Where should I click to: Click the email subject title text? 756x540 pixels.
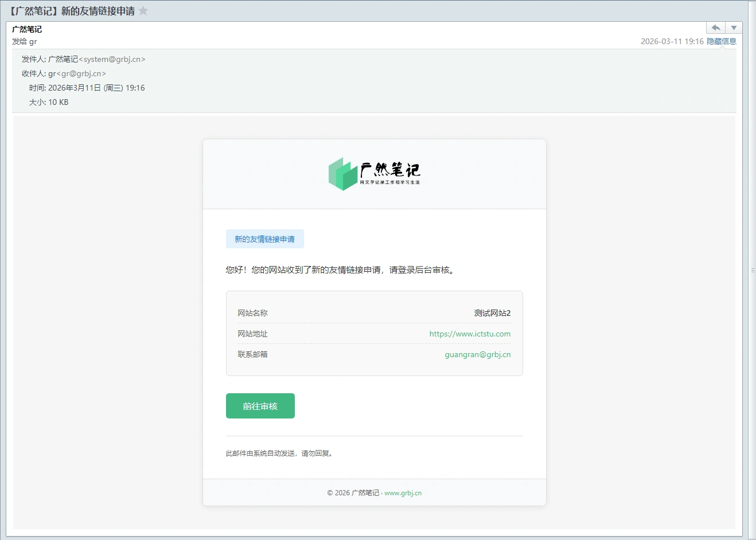tap(72, 11)
